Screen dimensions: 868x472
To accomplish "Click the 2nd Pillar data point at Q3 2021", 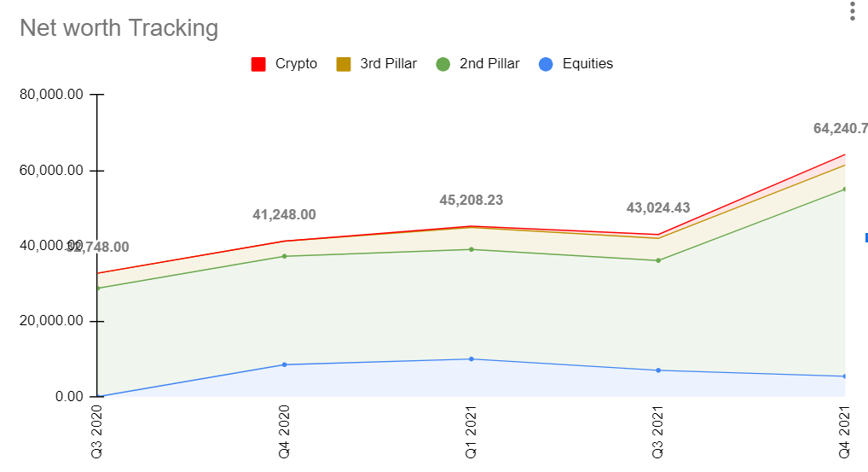I will pyautogui.click(x=657, y=260).
